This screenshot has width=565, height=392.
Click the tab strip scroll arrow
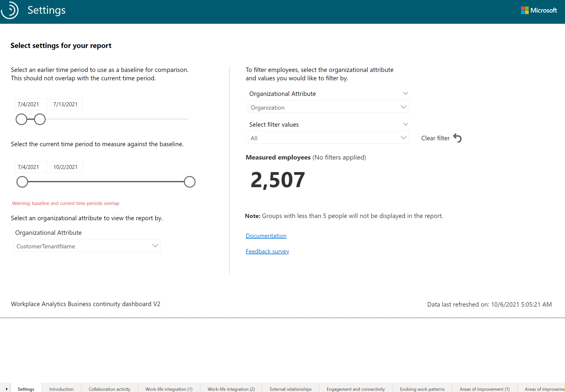7,389
